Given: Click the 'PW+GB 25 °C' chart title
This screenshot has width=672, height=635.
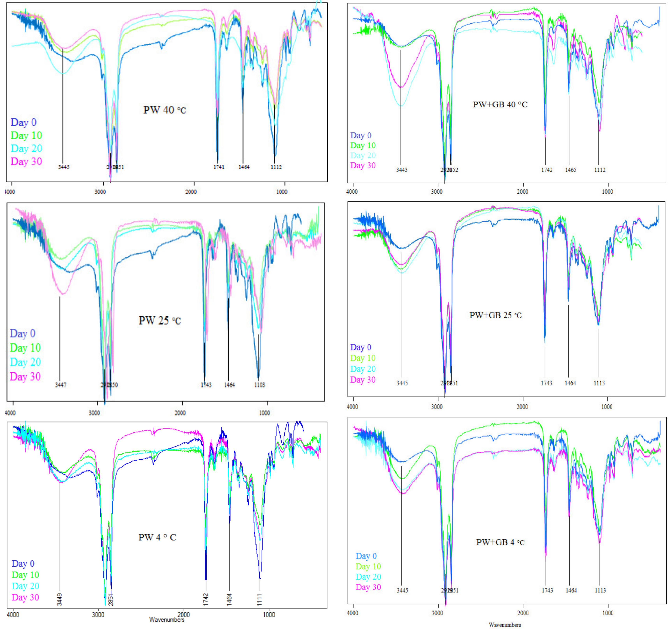Looking at the screenshot, I should (x=495, y=315).
